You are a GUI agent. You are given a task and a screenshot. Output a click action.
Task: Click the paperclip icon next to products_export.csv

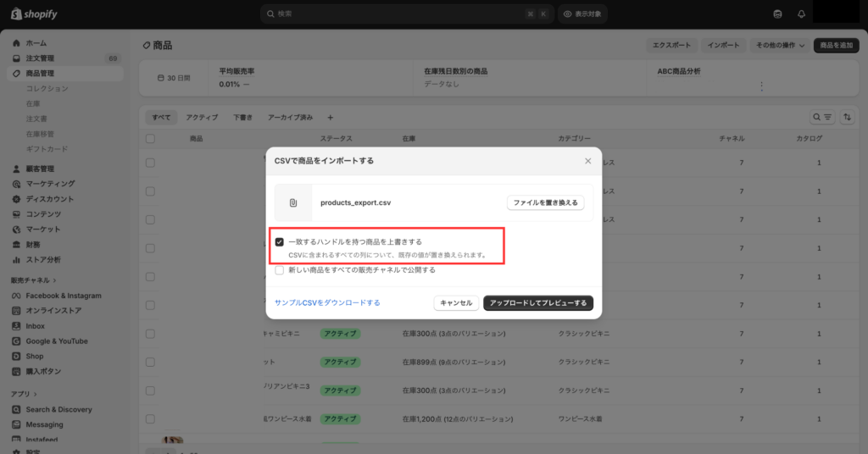tap(293, 203)
